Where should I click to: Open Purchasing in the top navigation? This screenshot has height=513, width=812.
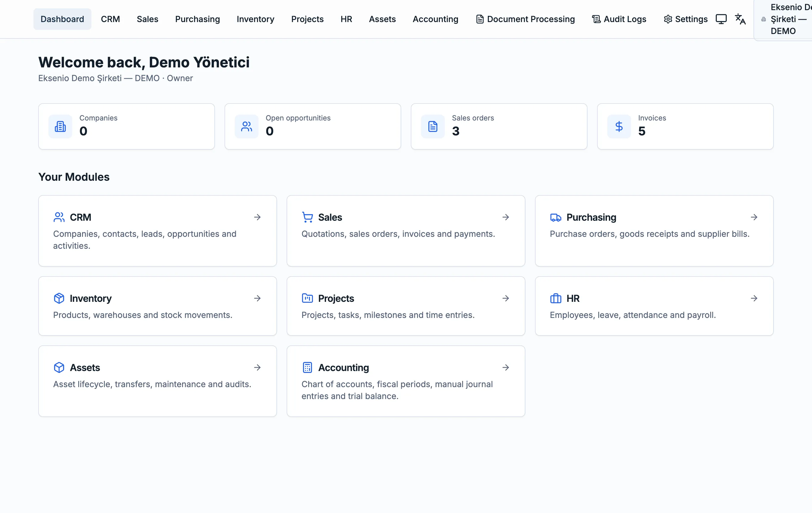(x=197, y=19)
